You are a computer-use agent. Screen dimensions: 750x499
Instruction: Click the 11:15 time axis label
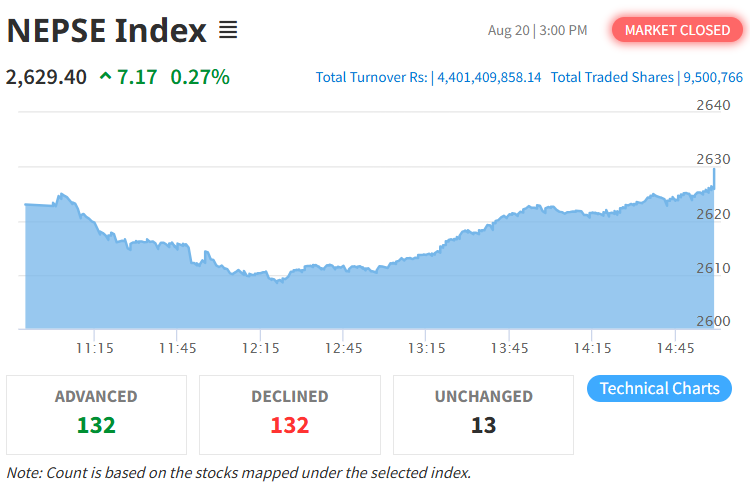coord(95,348)
